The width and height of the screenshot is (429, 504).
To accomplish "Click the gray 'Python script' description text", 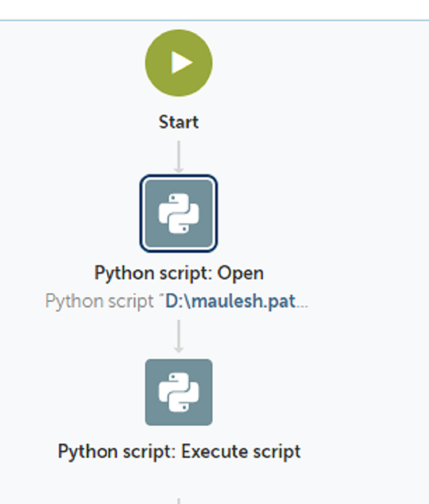I will click(99, 301).
